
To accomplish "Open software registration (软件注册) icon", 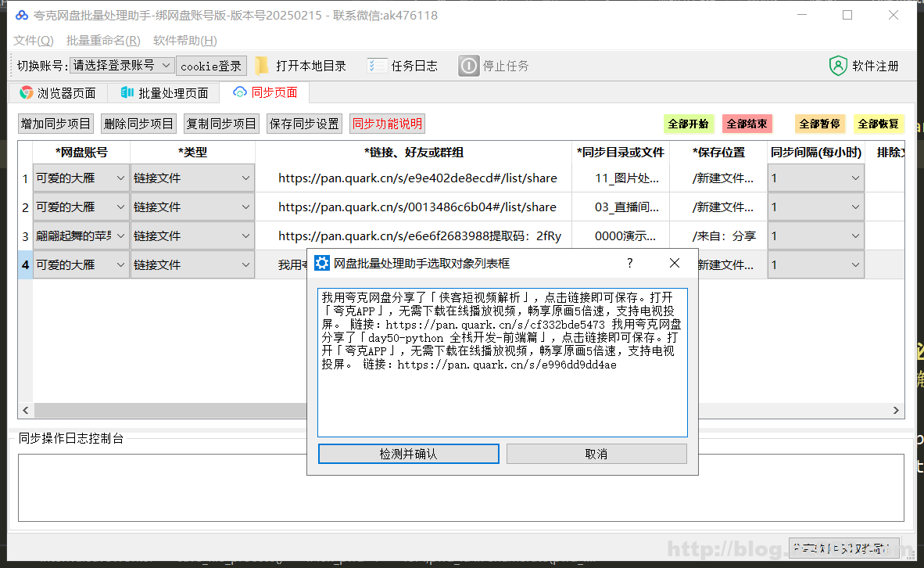I will click(x=839, y=66).
